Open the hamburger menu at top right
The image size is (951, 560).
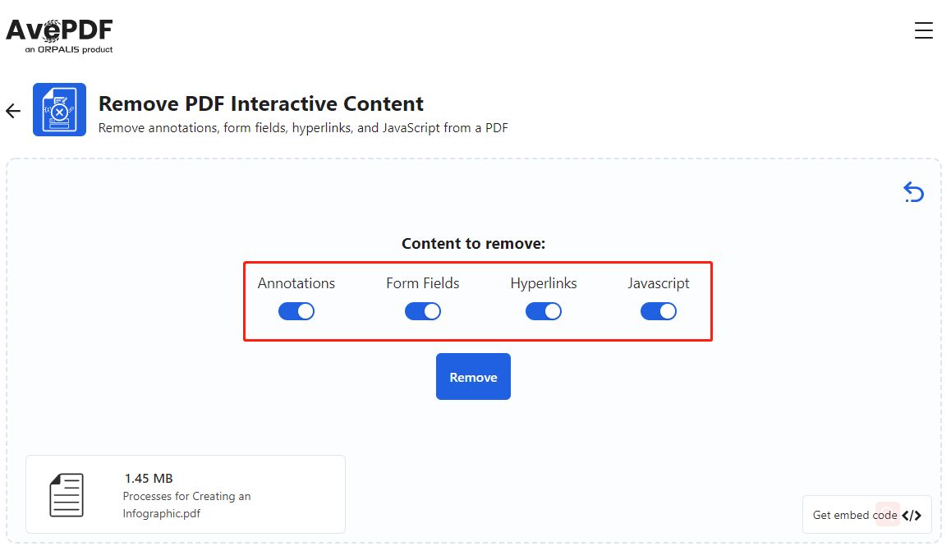[x=924, y=30]
